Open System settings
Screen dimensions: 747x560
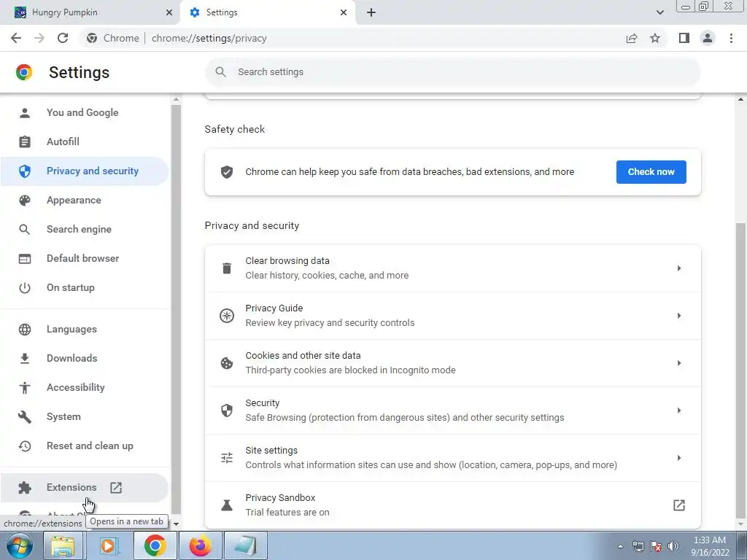[x=84, y=417]
